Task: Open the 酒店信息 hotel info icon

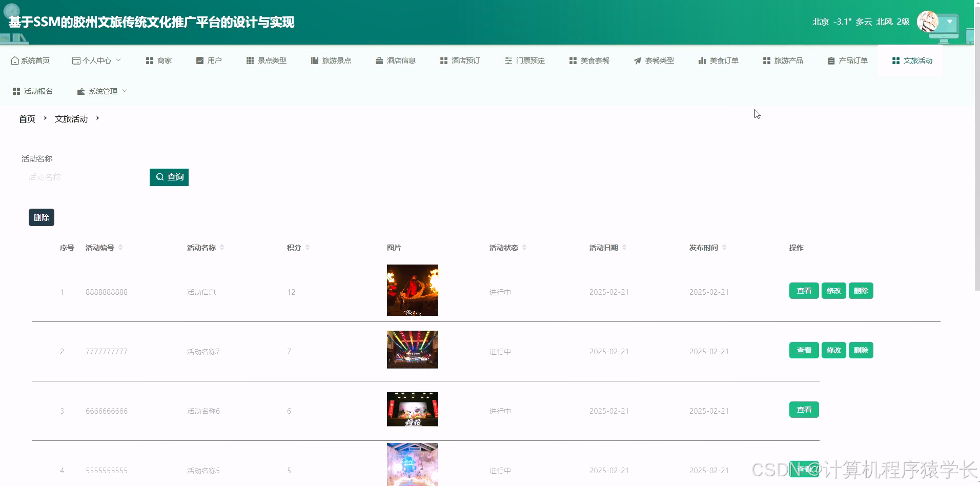Action: coord(378,60)
